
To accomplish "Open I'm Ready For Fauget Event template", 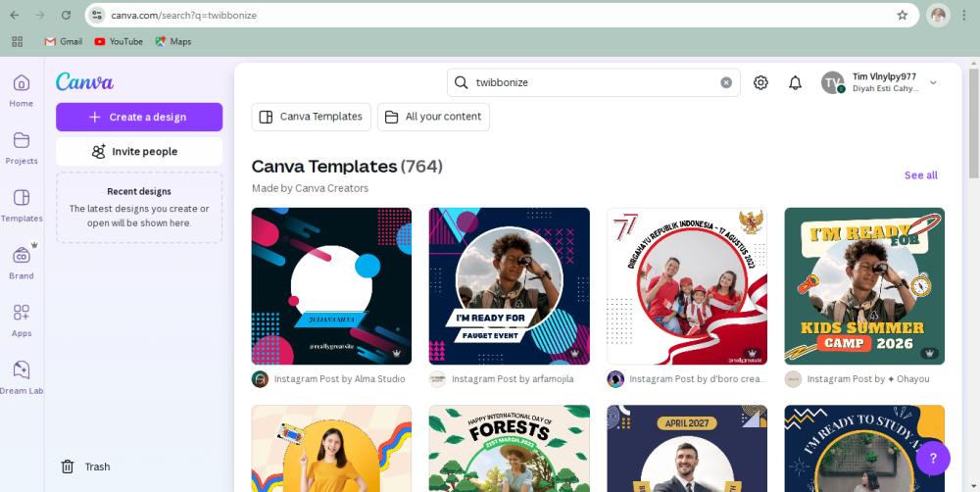I will tap(510, 286).
